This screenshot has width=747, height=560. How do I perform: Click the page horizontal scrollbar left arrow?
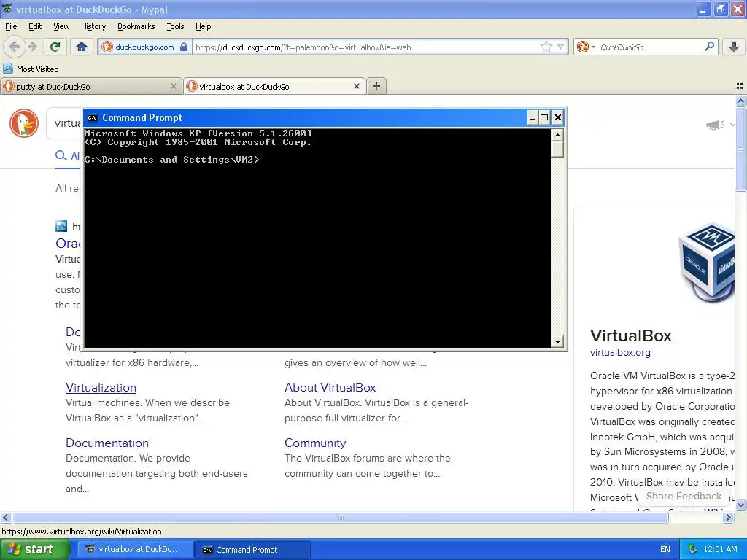point(5,517)
